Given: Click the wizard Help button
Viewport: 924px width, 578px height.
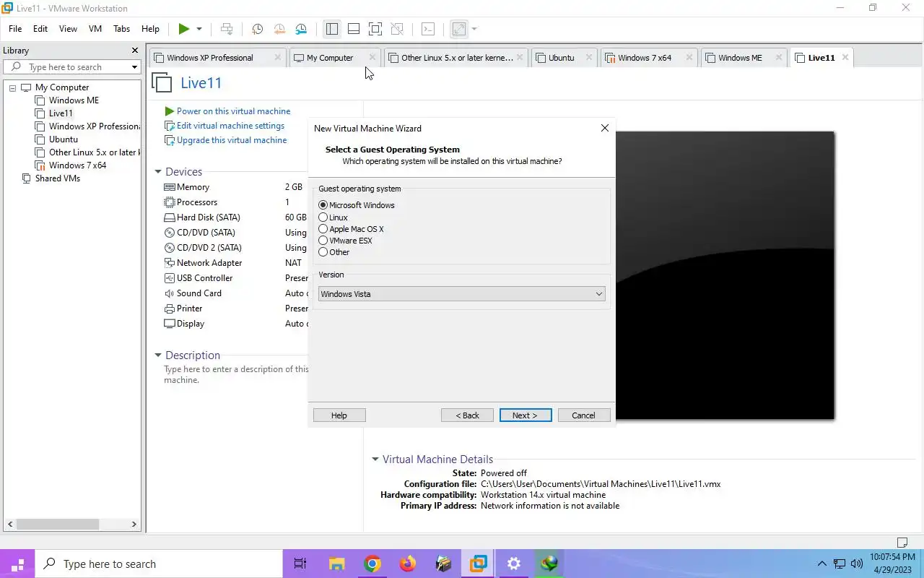Looking at the screenshot, I should (x=339, y=415).
